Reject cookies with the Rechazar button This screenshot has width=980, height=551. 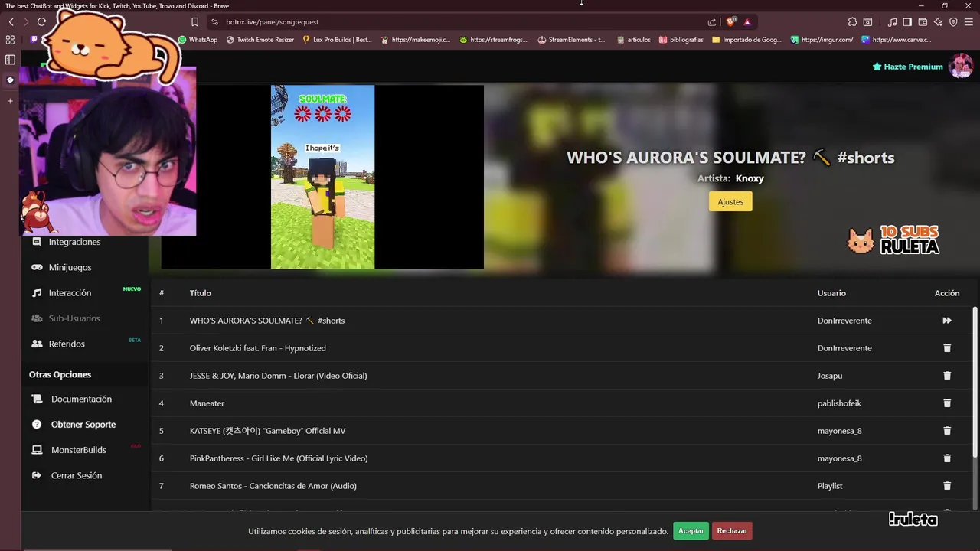pyautogui.click(x=732, y=531)
